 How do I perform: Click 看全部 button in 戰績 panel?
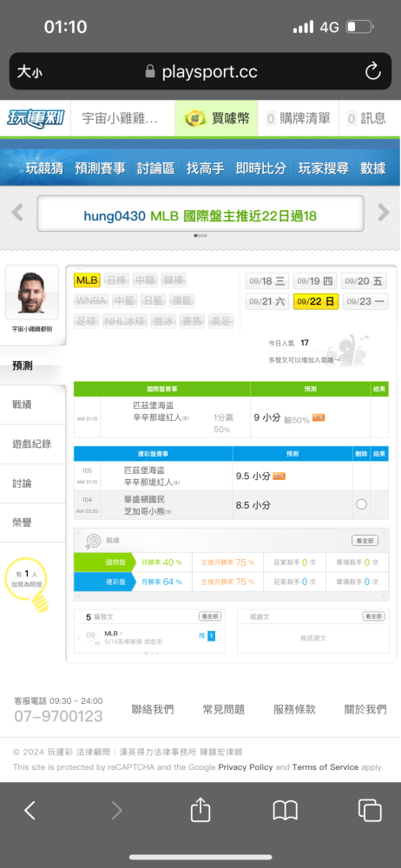click(x=365, y=541)
